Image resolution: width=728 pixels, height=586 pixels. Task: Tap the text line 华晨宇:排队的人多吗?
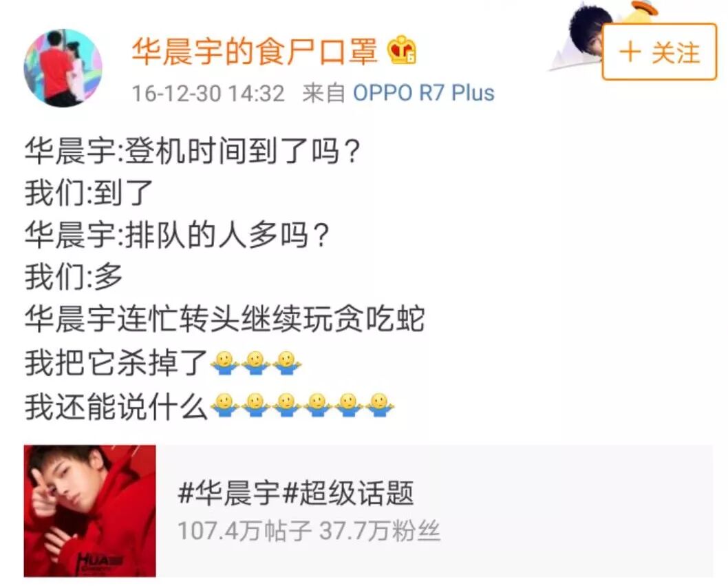coord(177,235)
